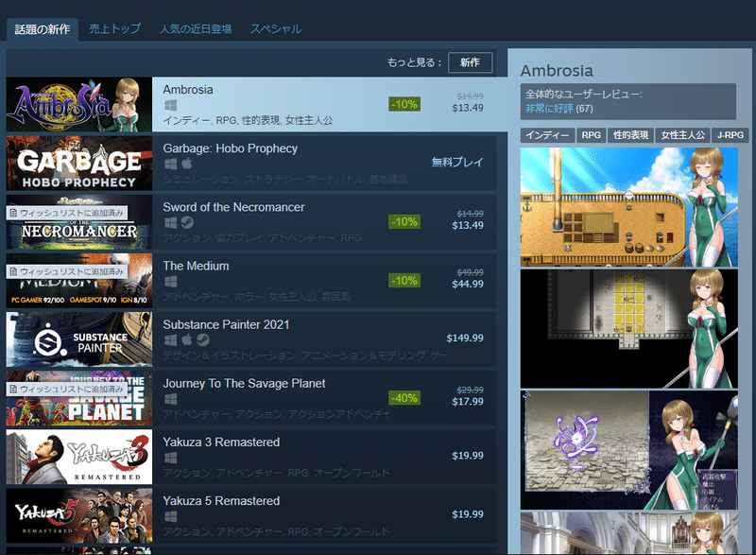Image resolution: width=756 pixels, height=555 pixels.
Task: Open Yakuza 3 Remastered title link
Action: click(221, 442)
